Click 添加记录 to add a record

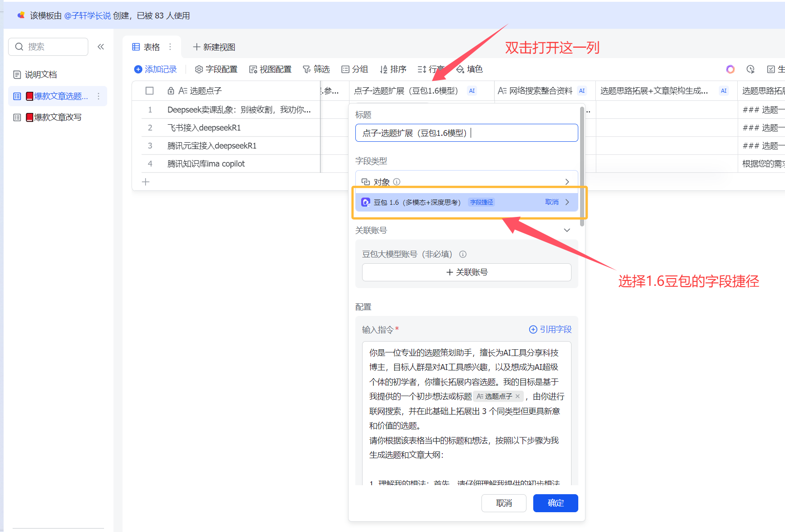pyautogui.click(x=155, y=69)
